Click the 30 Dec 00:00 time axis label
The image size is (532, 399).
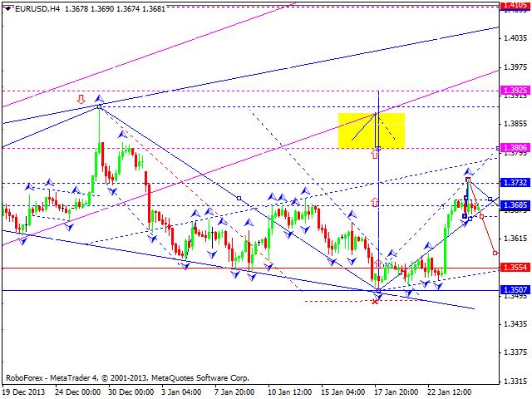click(131, 392)
